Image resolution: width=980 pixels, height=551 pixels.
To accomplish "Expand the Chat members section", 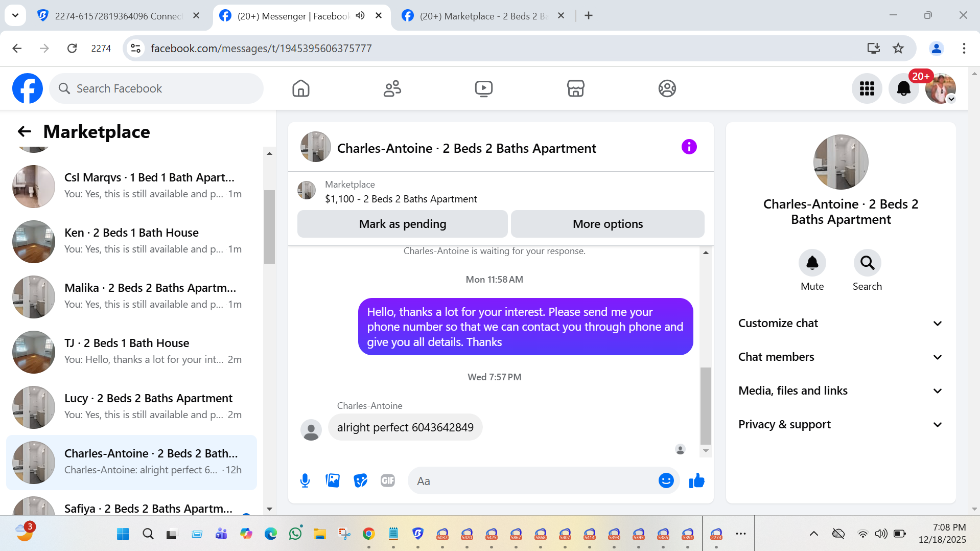I will pyautogui.click(x=841, y=357).
